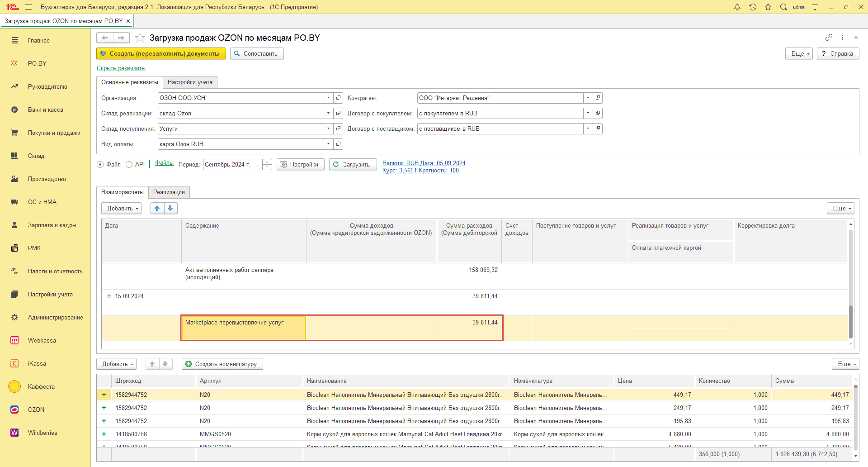Open notifications bell icon
Screen dimensions: 868x467
[737, 7]
